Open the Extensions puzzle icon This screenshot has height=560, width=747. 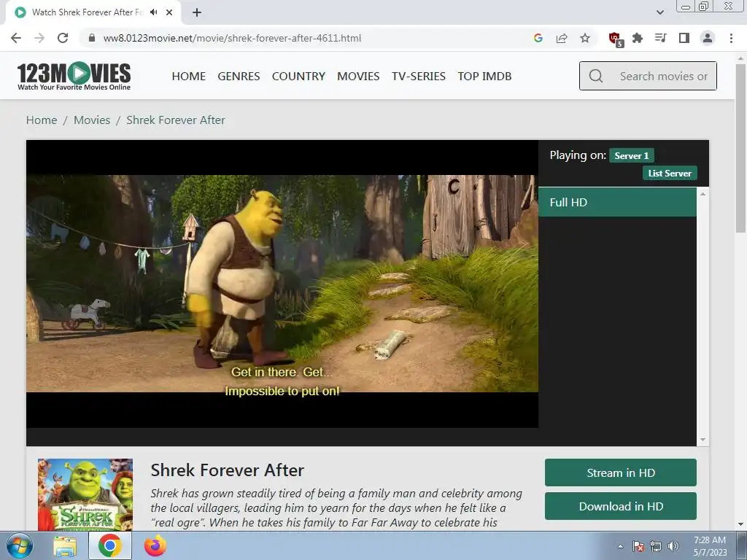[x=638, y=38]
